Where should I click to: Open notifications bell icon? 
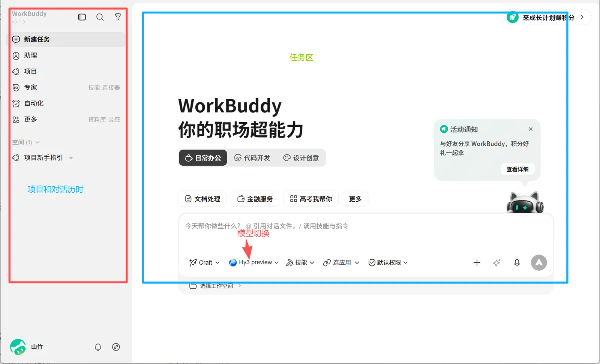(98, 347)
